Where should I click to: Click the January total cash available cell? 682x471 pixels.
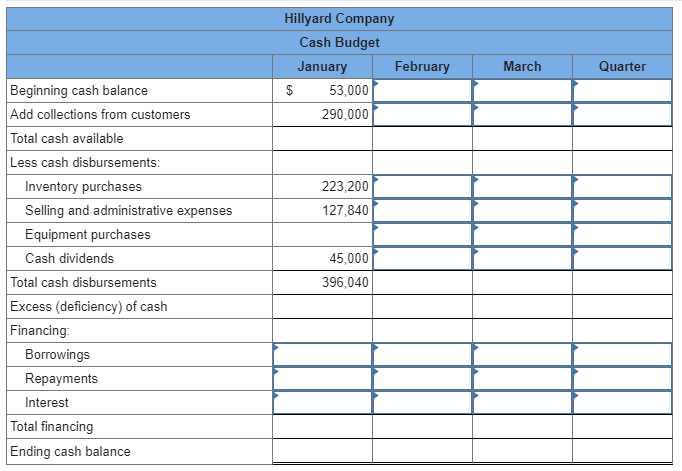tap(322, 139)
